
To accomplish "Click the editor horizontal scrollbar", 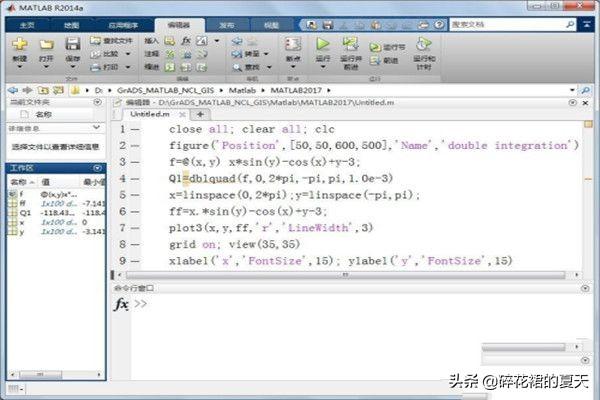I will click(345, 275).
